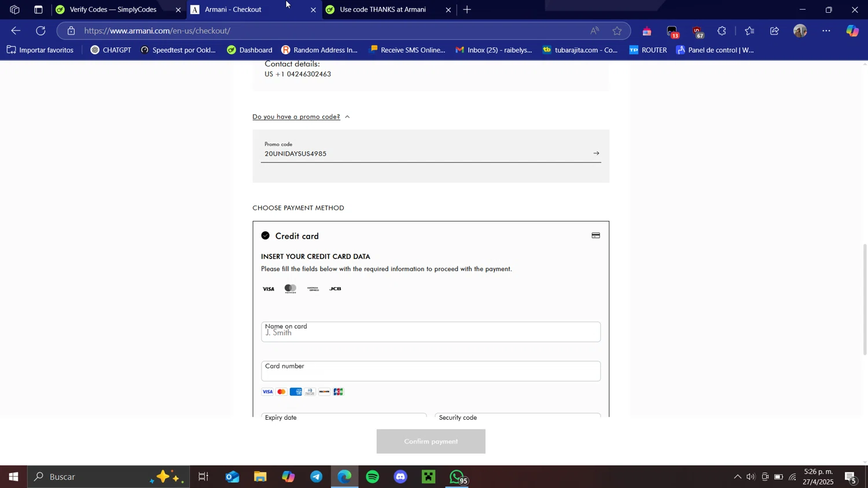The height and width of the screenshot is (488, 868).
Task: Open network settings in system tray
Action: click(x=793, y=477)
